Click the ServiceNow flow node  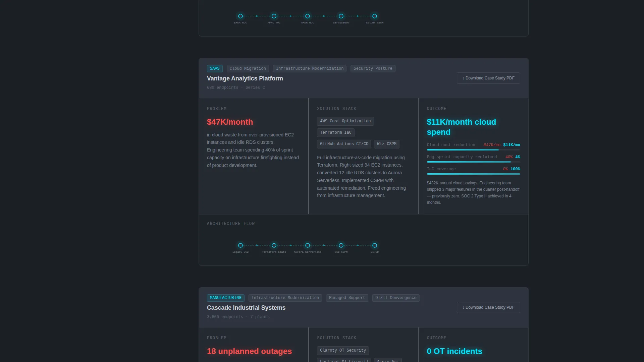(x=341, y=16)
